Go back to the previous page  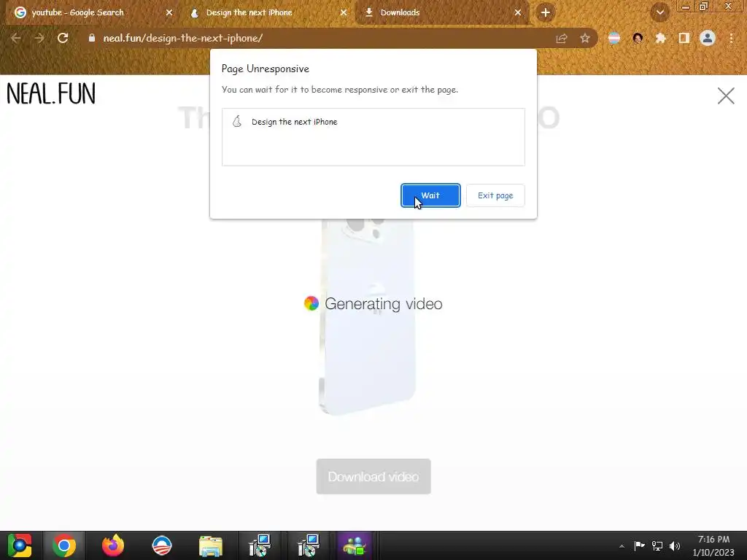pyautogui.click(x=16, y=38)
